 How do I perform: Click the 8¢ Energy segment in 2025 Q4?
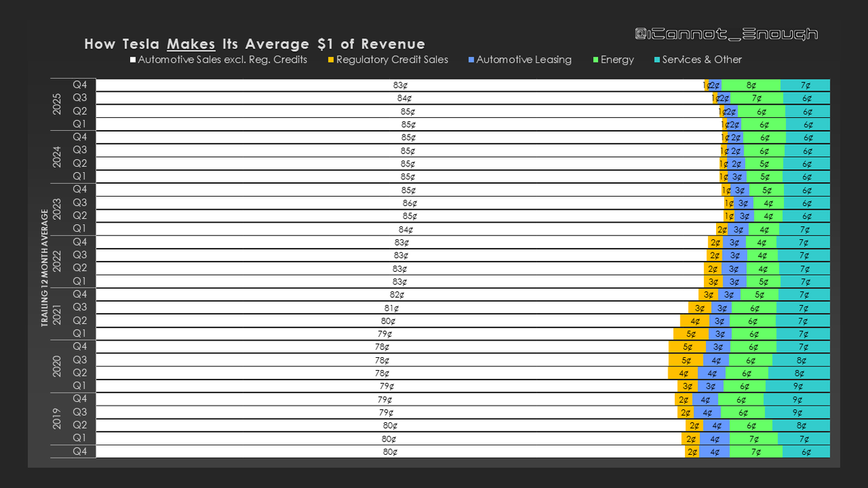coord(751,85)
